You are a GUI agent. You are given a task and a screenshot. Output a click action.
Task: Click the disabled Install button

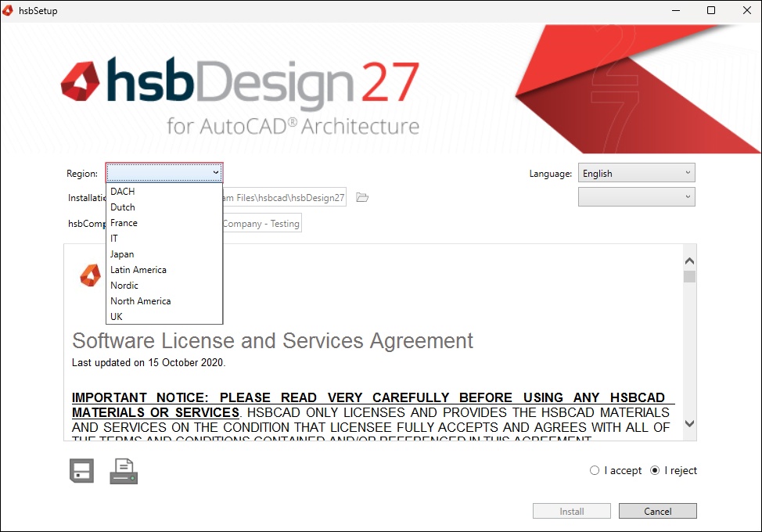point(571,511)
